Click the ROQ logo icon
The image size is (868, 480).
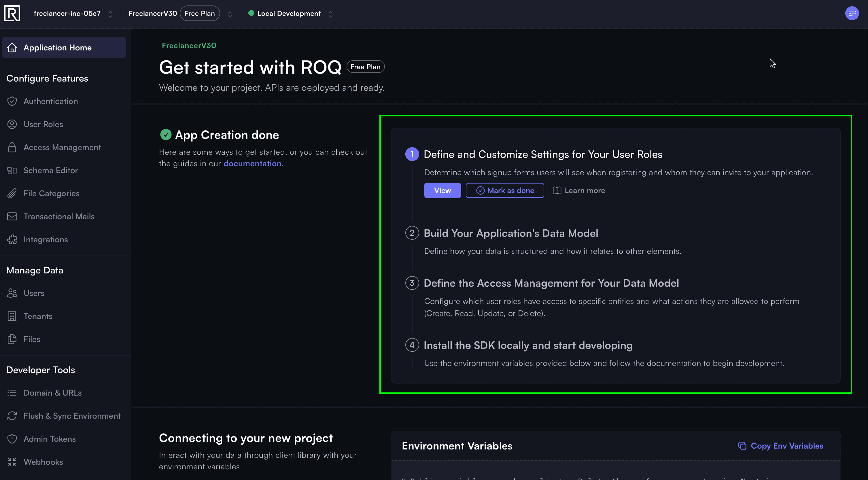pyautogui.click(x=12, y=14)
